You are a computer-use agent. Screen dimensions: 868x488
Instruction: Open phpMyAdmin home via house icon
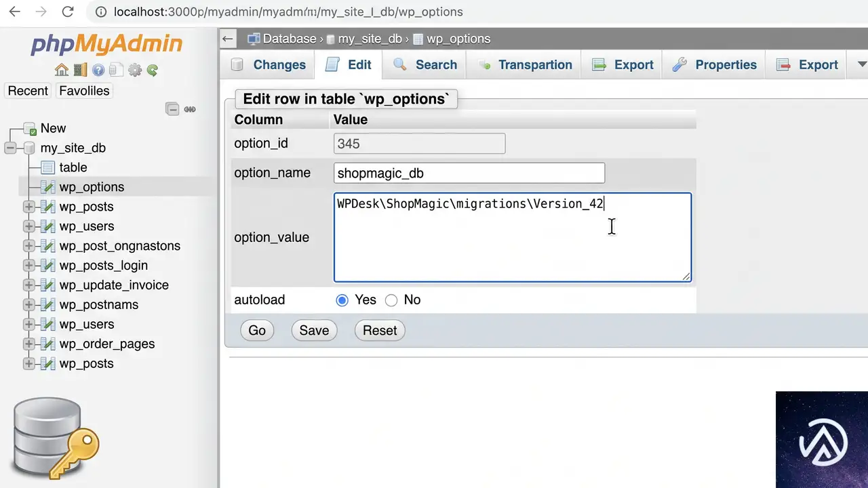[x=62, y=70]
